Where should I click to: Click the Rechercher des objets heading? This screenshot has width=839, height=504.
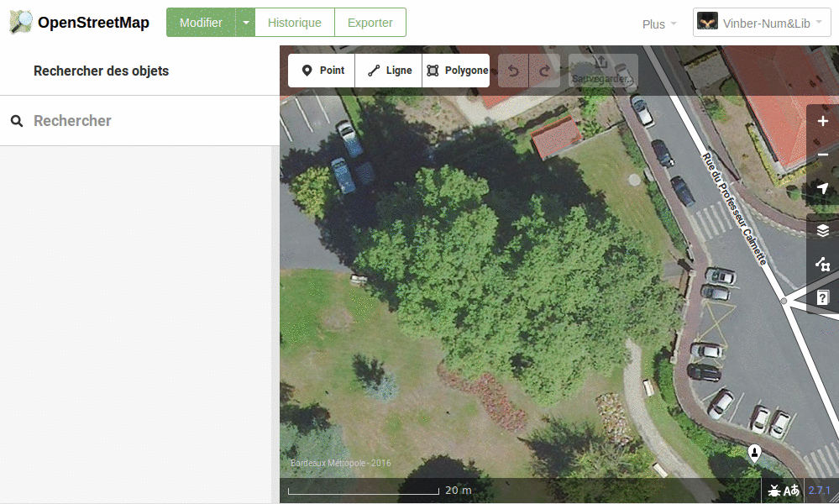point(101,71)
